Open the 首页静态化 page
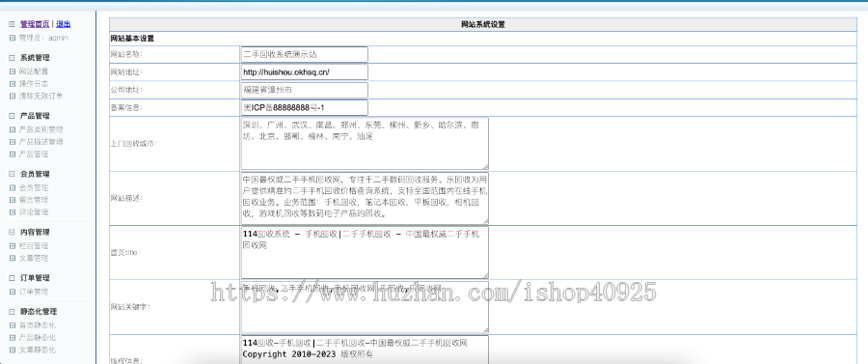 (38, 325)
